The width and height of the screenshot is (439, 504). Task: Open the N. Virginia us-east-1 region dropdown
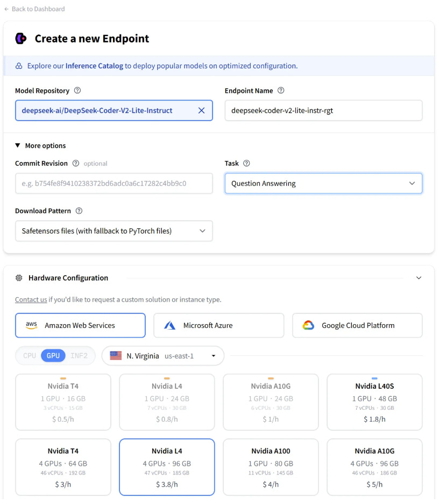(x=163, y=355)
